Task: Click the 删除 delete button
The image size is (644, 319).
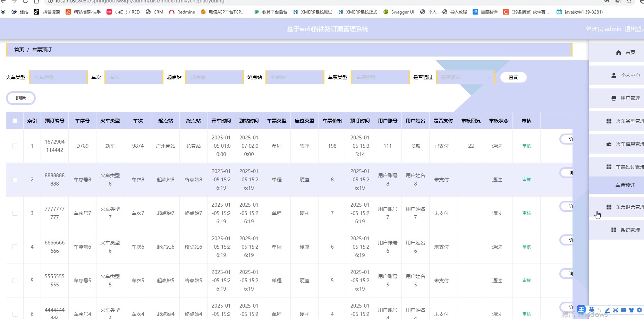Action: coord(21,98)
